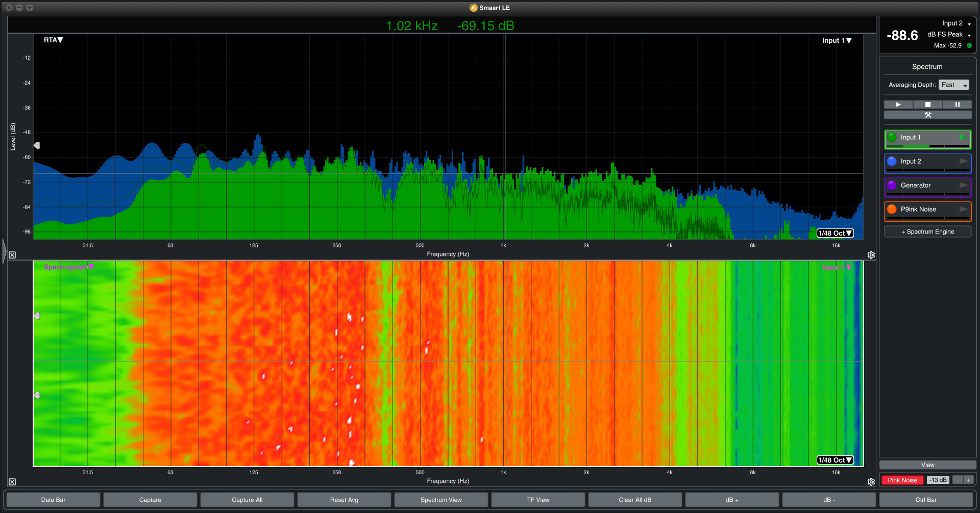The width and height of the screenshot is (980, 513).
Task: Close the Spectrograph pane X icon
Action: [12, 482]
